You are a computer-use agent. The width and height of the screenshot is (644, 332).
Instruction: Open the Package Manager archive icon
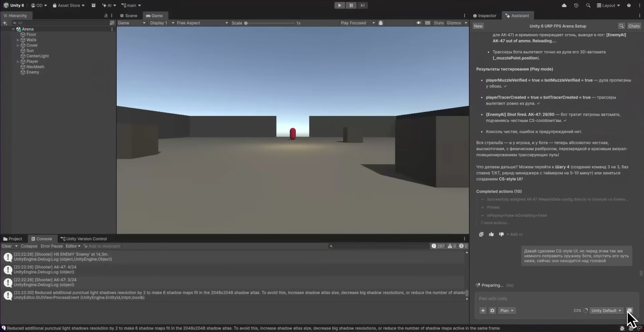tap(93, 5)
